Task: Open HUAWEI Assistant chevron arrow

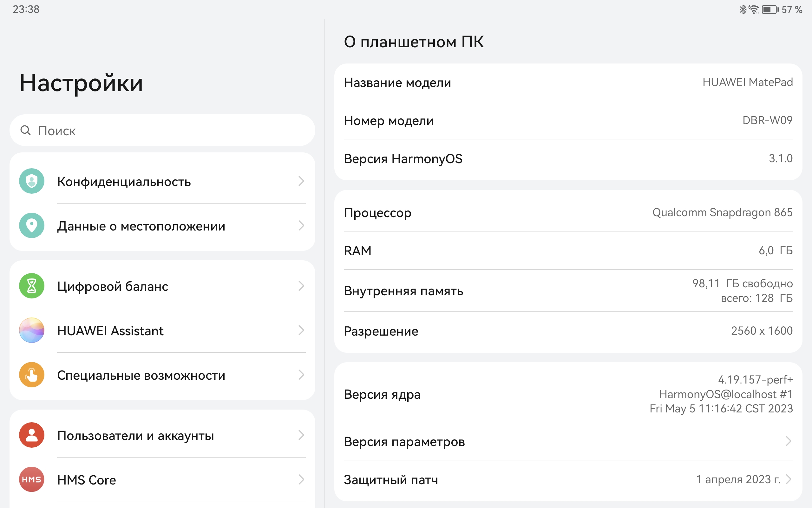Action: tap(301, 330)
